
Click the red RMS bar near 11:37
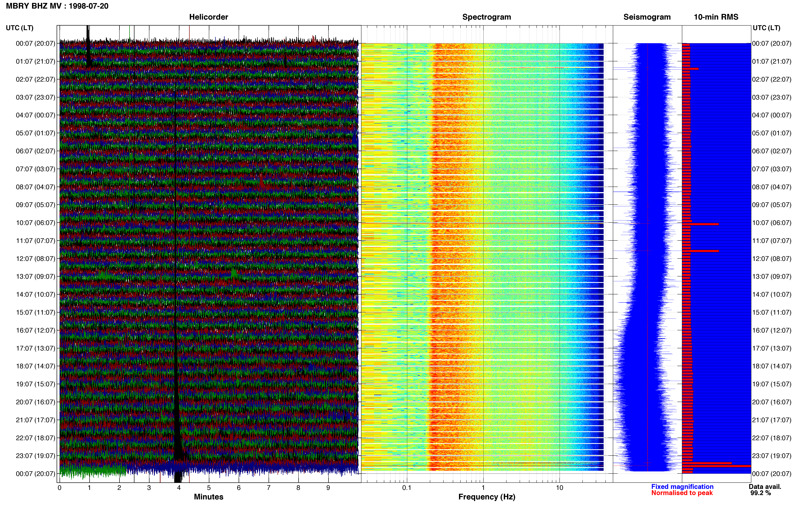[x=700, y=251]
